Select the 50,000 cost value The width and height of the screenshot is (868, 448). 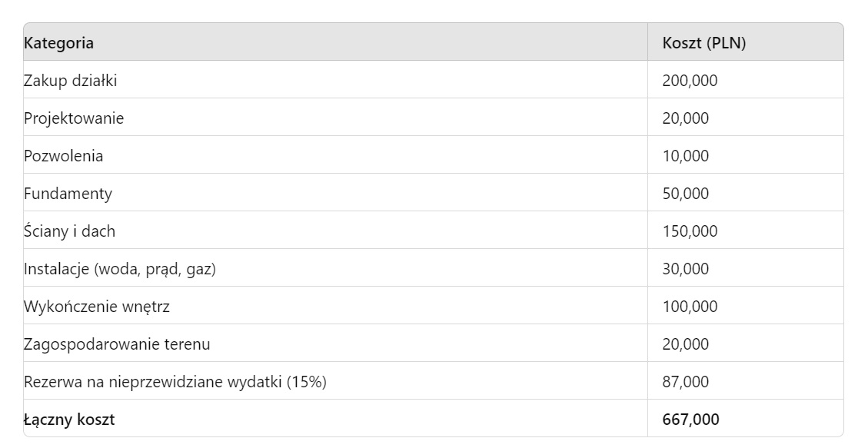click(686, 194)
